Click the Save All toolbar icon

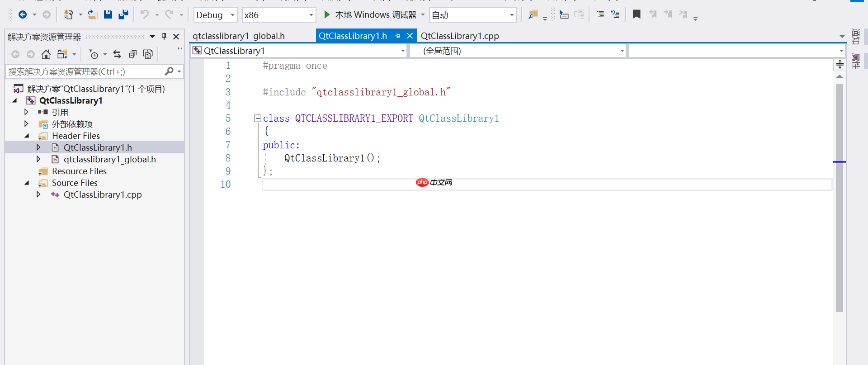pos(123,15)
